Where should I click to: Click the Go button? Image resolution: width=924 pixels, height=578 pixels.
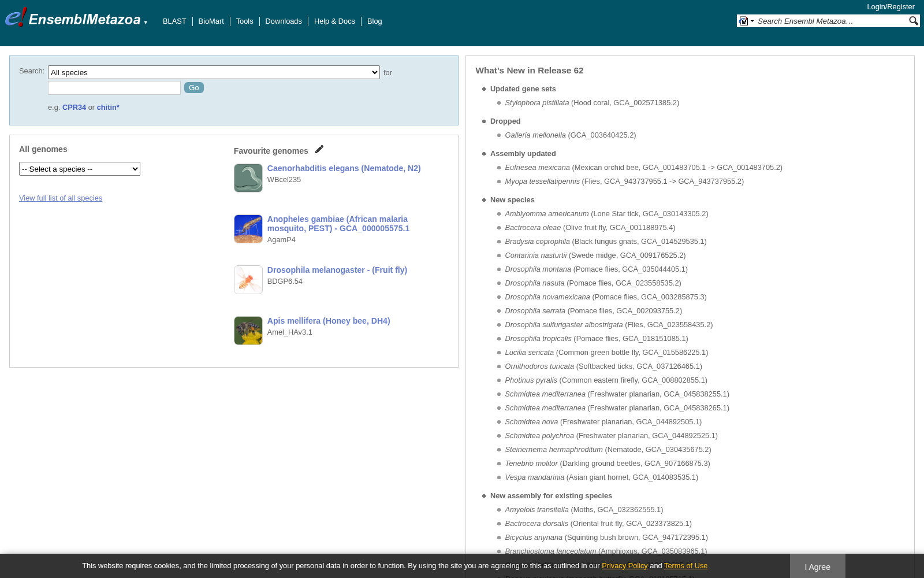pos(194,88)
